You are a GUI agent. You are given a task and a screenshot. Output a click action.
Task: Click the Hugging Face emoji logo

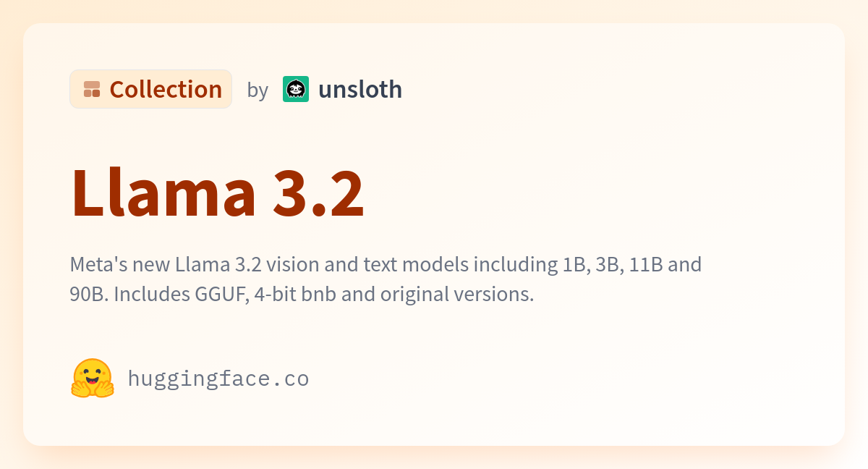point(93,378)
